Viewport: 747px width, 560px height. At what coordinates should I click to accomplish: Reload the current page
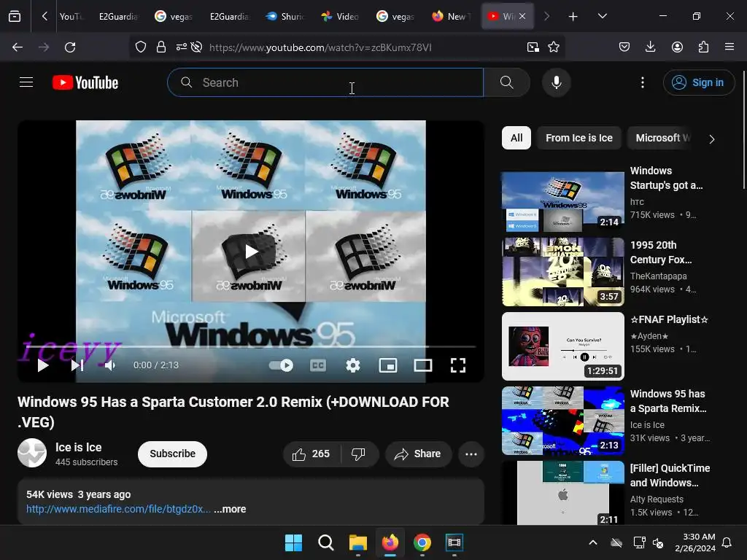pos(70,47)
